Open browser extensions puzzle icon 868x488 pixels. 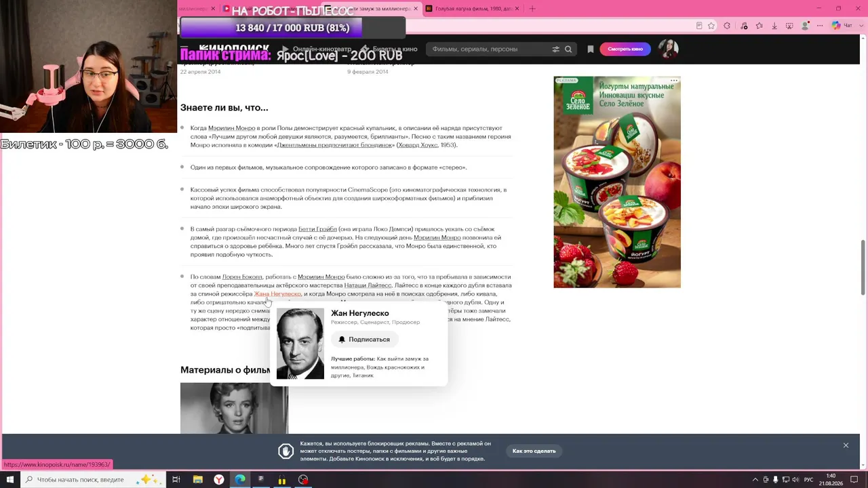[x=727, y=26]
